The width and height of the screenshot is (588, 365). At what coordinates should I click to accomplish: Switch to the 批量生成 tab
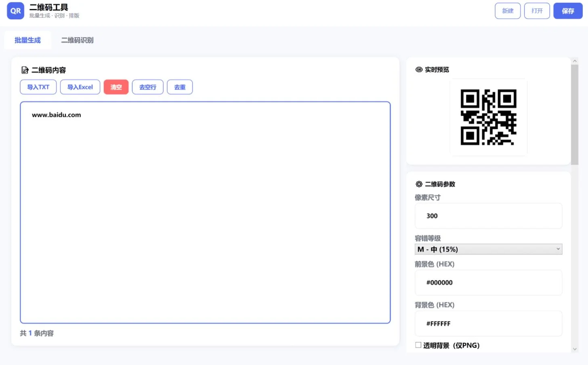pyautogui.click(x=27, y=40)
